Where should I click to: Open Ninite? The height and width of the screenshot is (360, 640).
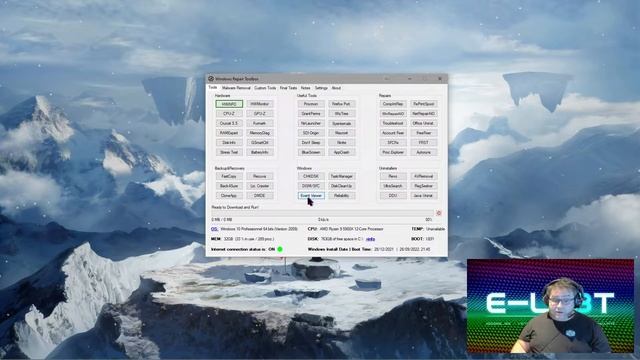click(x=342, y=142)
